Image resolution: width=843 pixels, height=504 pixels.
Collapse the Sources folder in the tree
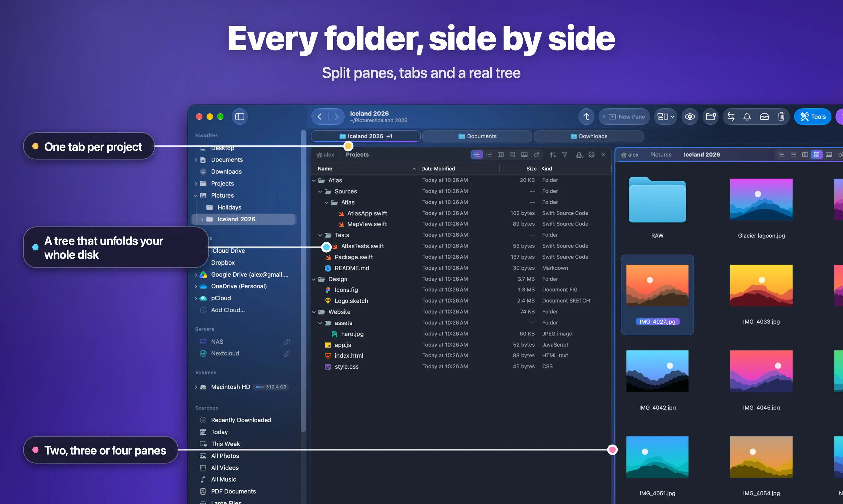[320, 192]
